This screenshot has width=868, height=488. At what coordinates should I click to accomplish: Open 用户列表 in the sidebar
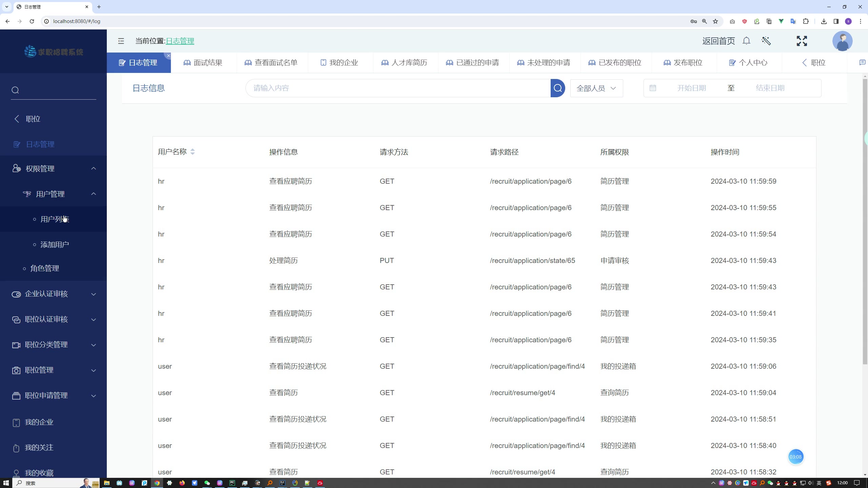(x=53, y=219)
